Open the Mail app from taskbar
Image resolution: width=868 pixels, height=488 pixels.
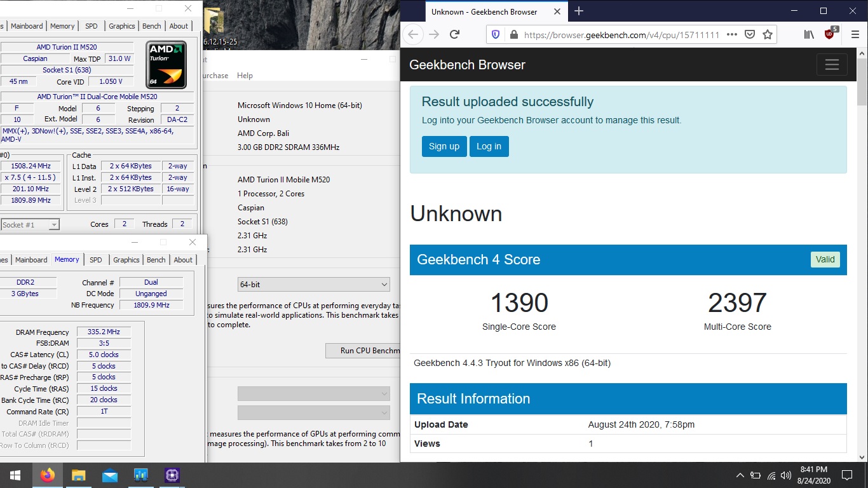tap(109, 475)
